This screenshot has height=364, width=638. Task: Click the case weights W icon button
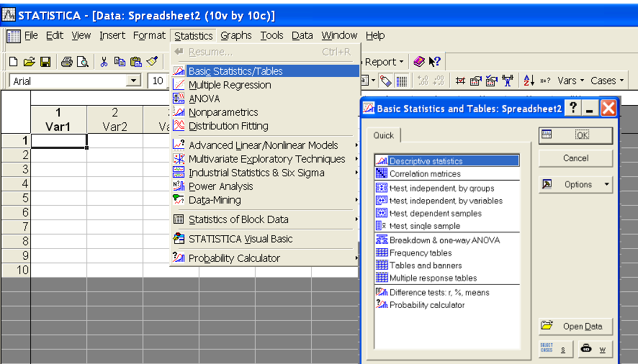[595, 349]
